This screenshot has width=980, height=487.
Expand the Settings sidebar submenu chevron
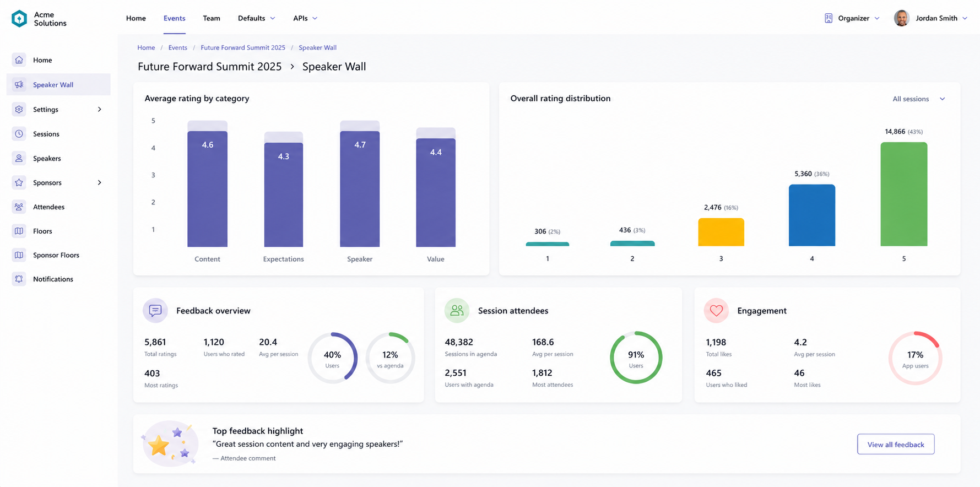pos(100,110)
